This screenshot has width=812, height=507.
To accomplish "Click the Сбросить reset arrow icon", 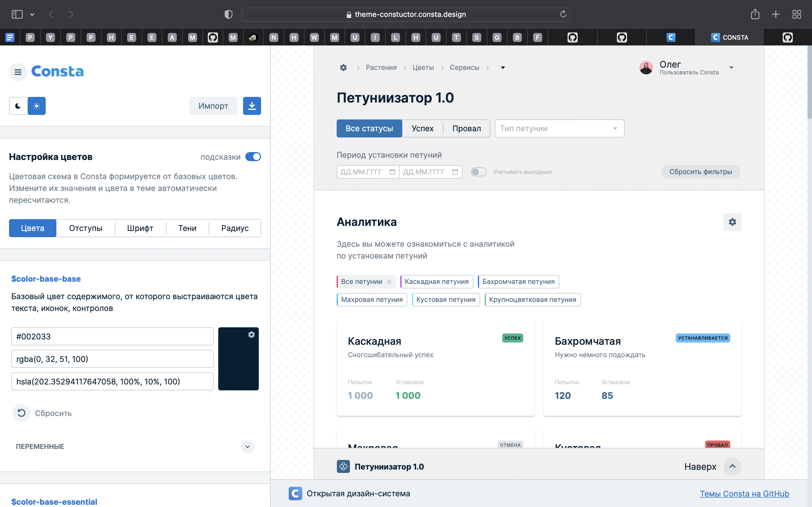I will (x=21, y=413).
